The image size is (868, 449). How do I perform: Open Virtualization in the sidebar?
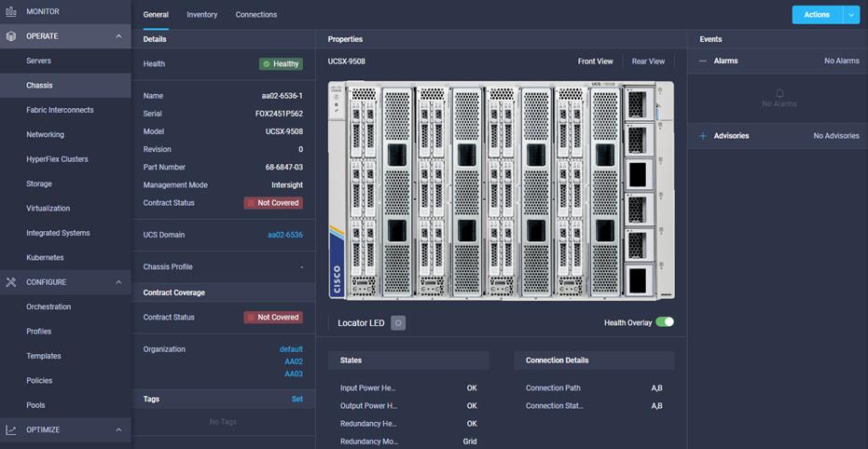65,209
